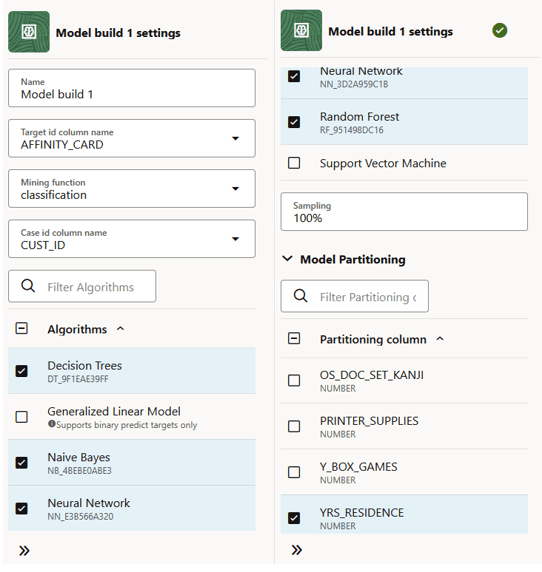
Task: Click the OS_DOC_SET_KANJI column name
Action: pyautogui.click(x=372, y=375)
